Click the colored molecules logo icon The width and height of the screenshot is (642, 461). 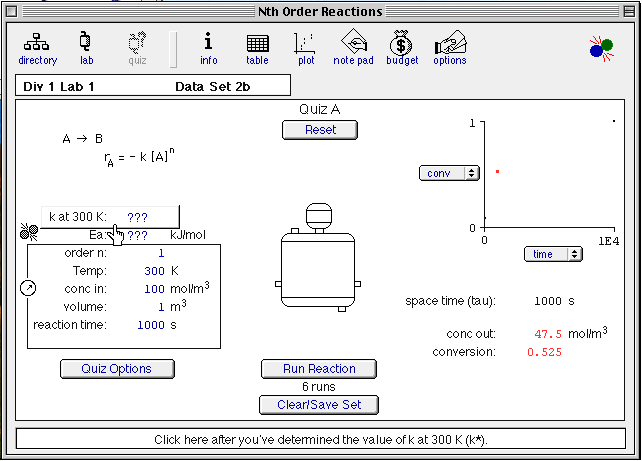(x=601, y=47)
